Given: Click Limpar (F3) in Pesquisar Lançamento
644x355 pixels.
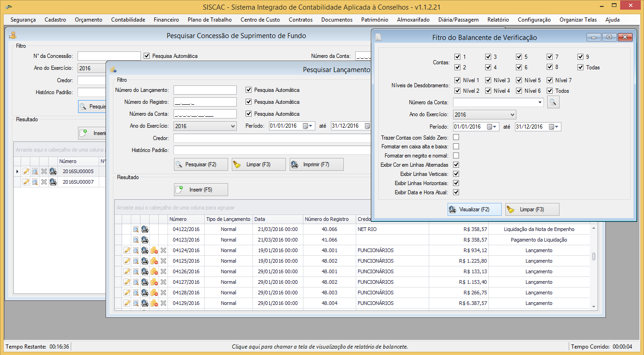Looking at the screenshot, I should [258, 164].
